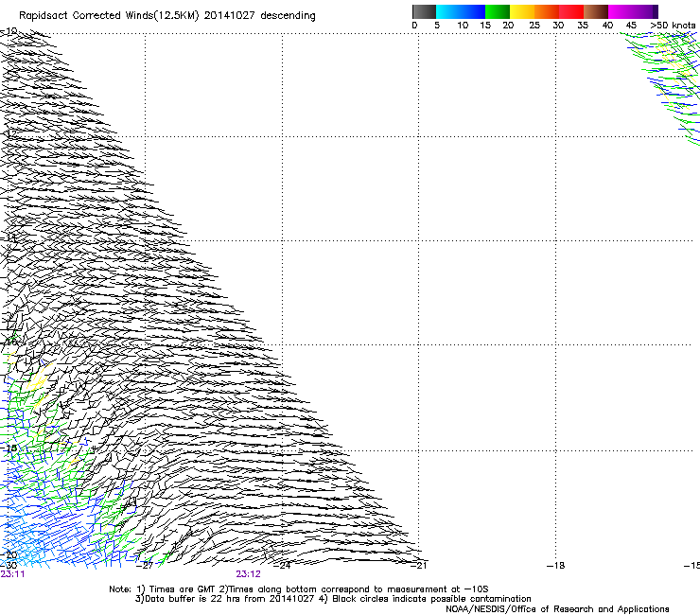Screen dimensions: 700x615
Task: Click the magenta 40-45 knots color band
Action: coord(621,11)
